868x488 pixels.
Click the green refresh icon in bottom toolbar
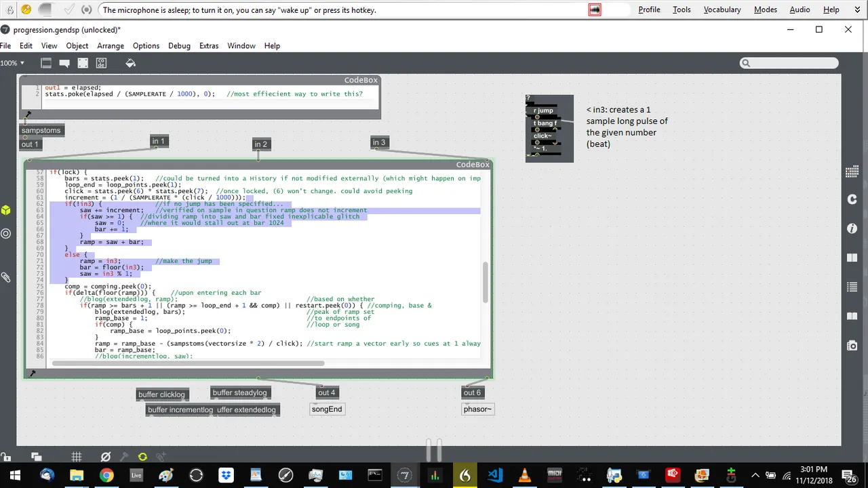click(x=142, y=457)
